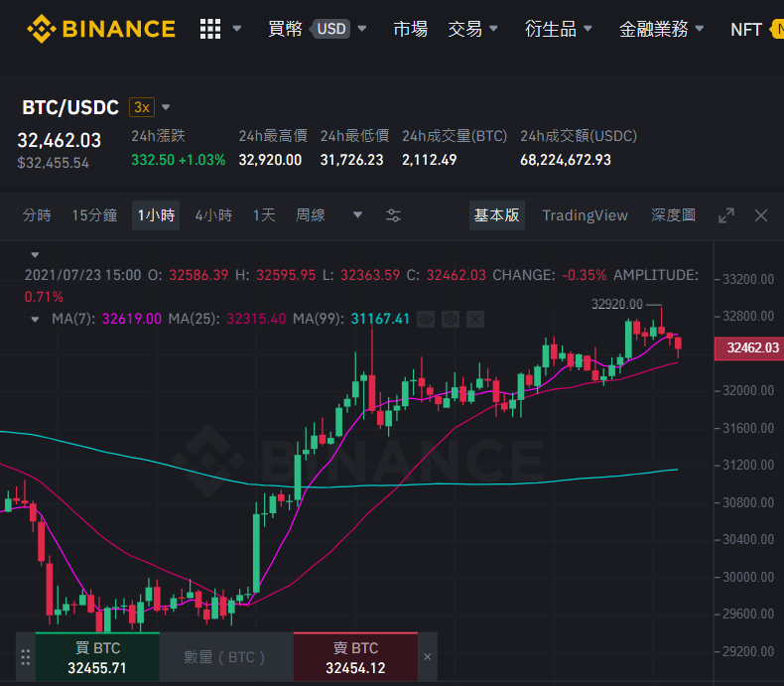The height and width of the screenshot is (686, 784).
Task: Expand the 衍生品 dropdown arrow
Action: 588,29
